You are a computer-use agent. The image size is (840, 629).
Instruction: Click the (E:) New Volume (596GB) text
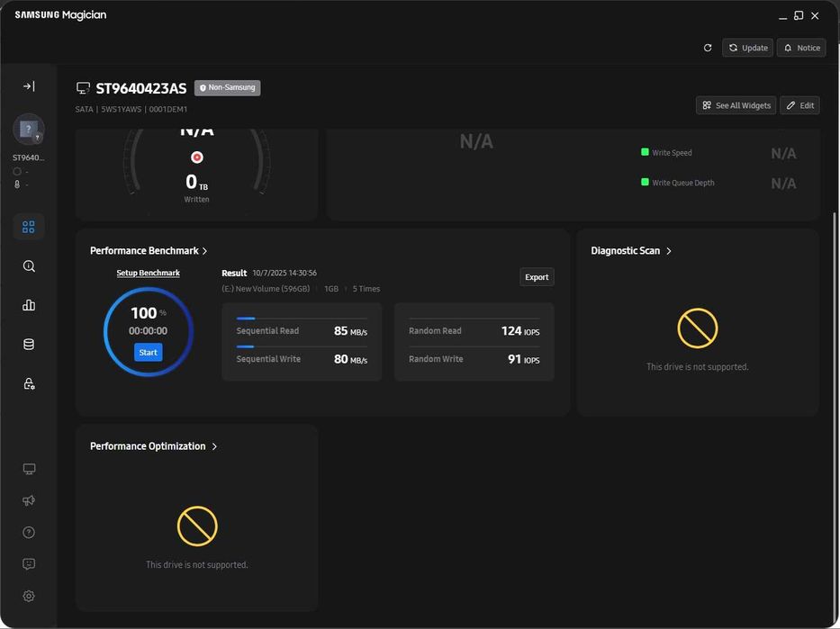point(266,289)
